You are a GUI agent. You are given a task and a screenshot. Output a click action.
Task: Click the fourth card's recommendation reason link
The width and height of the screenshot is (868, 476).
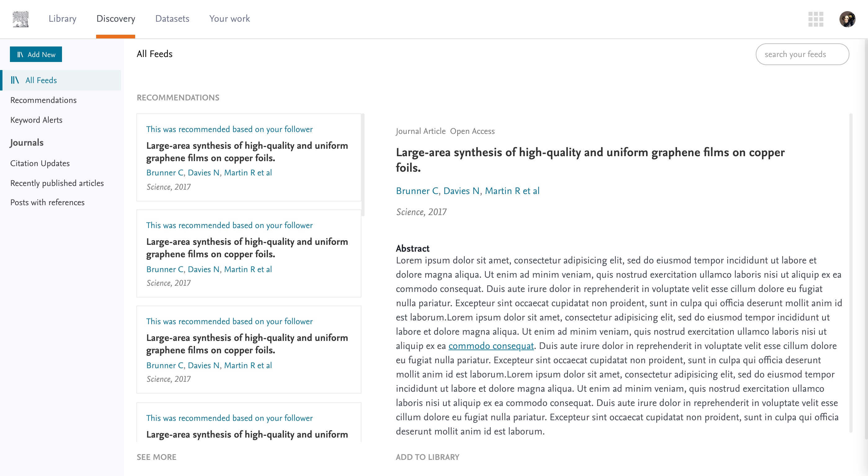coord(229,418)
